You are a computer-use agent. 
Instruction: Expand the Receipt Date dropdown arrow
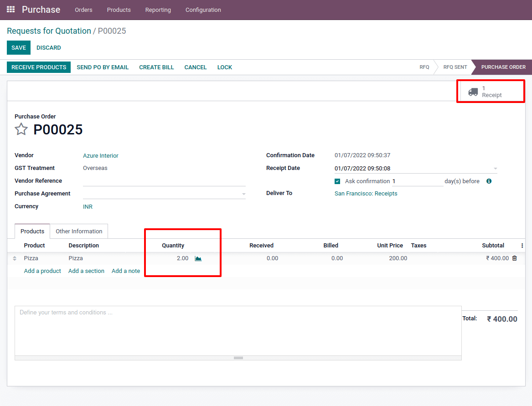click(495, 169)
